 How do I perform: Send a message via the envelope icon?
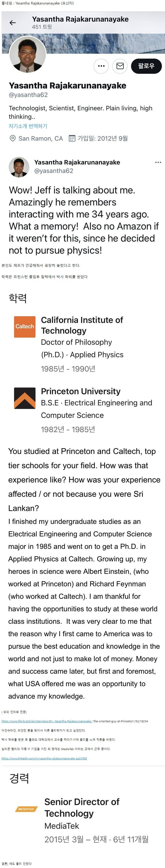point(120,66)
